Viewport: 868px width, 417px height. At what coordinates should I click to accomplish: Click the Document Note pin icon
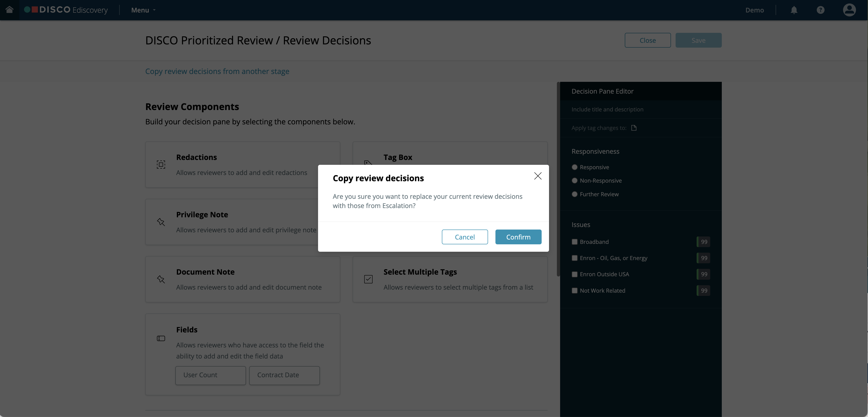(161, 279)
